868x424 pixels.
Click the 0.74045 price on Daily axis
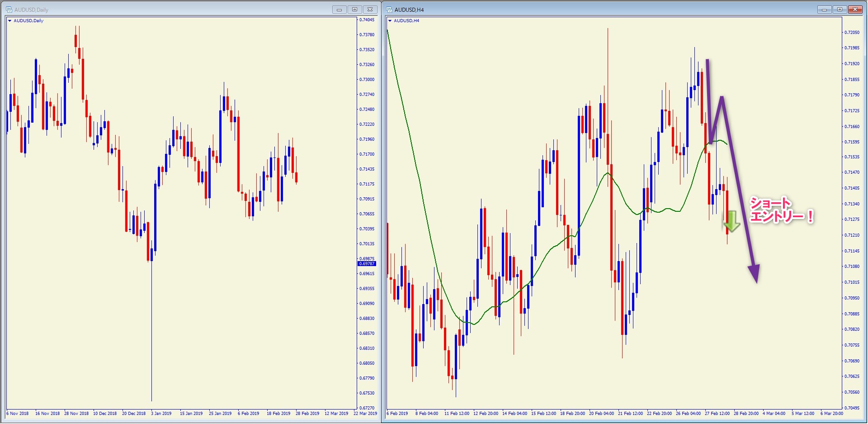click(367, 20)
